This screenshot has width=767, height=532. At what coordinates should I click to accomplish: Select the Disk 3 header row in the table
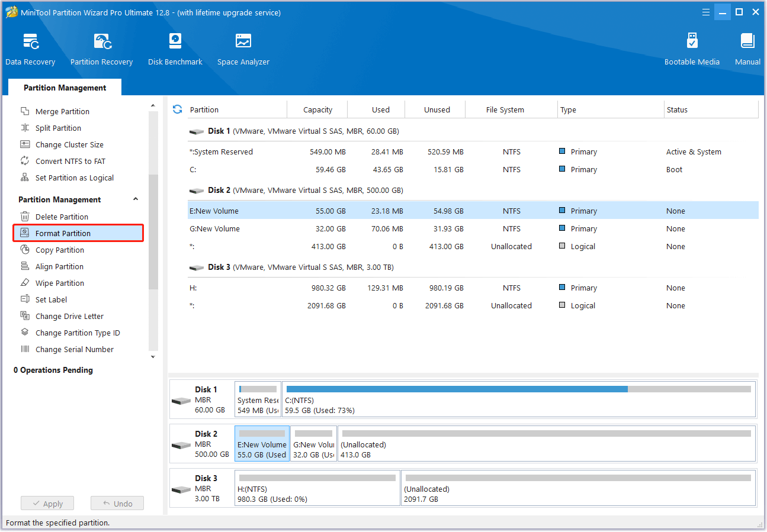point(473,267)
